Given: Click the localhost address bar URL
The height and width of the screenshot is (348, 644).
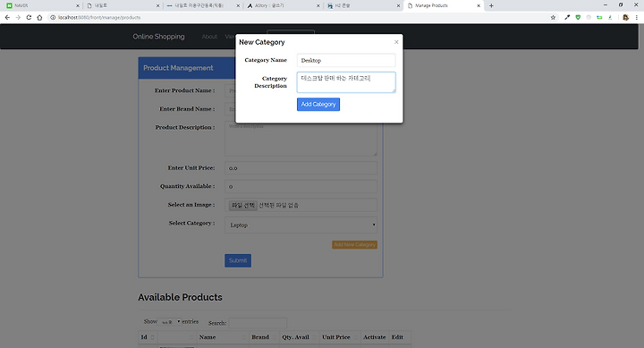Looking at the screenshot, I should (x=99, y=17).
